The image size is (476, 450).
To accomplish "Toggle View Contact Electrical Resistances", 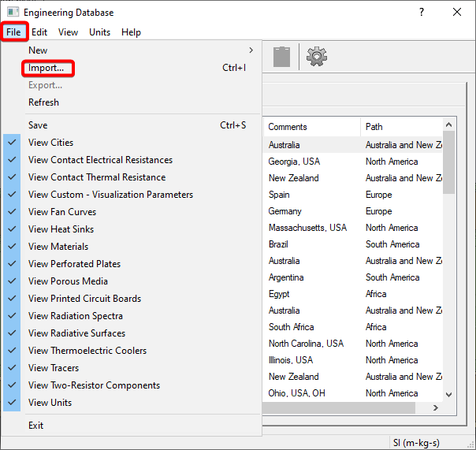I will (x=132, y=160).
